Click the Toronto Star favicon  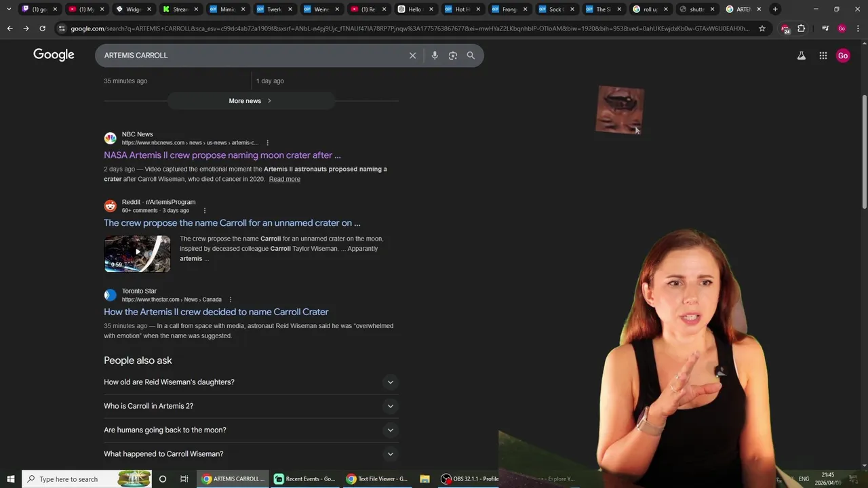coord(110,295)
